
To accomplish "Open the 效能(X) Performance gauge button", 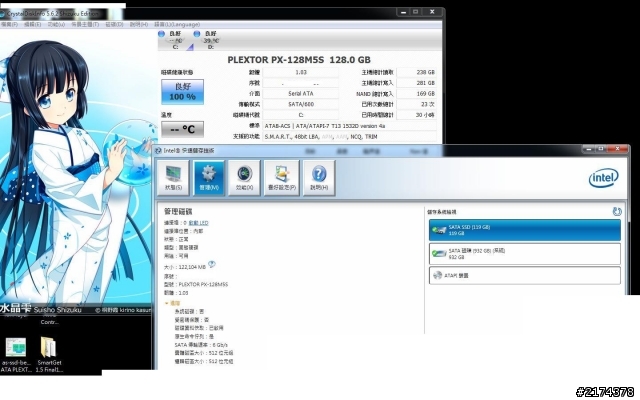I will click(244, 178).
